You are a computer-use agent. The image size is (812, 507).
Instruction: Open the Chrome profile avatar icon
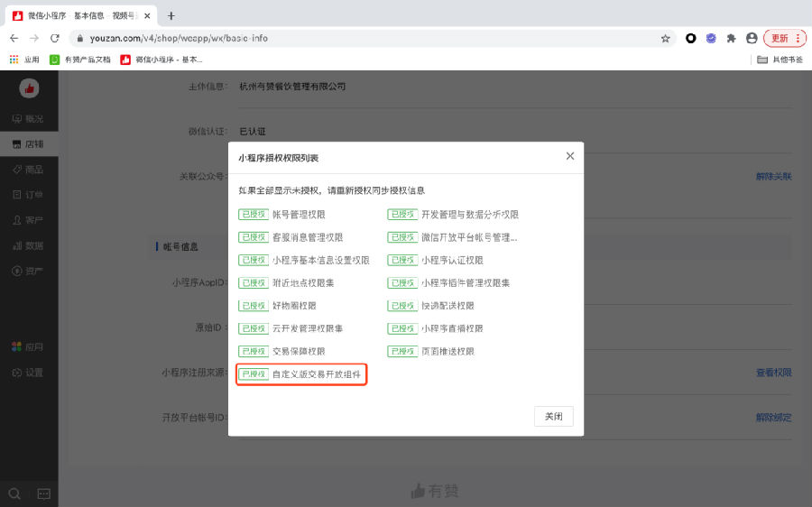coord(752,38)
